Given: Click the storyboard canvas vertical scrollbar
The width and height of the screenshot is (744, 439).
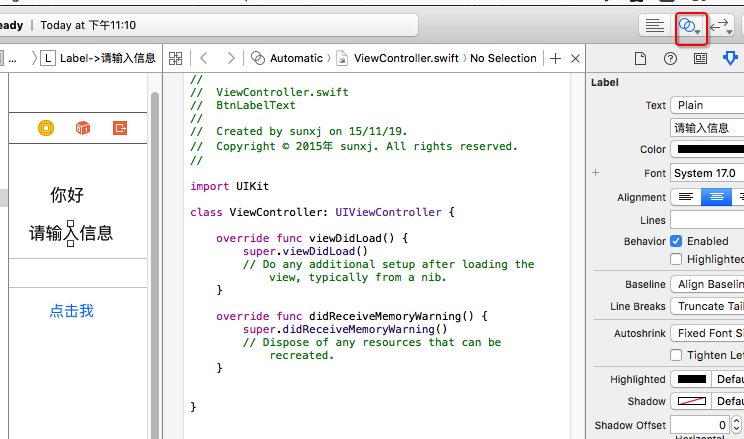Looking at the screenshot, I should 155,266.
